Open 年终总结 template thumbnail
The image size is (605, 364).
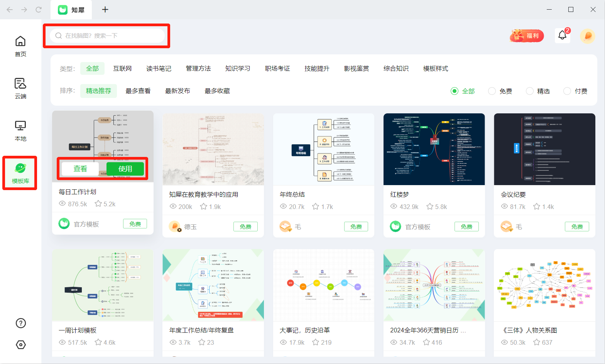[x=324, y=149]
